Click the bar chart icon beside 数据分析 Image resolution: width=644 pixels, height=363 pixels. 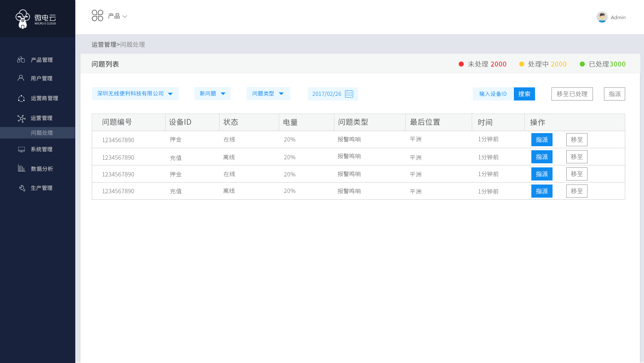coord(22,168)
